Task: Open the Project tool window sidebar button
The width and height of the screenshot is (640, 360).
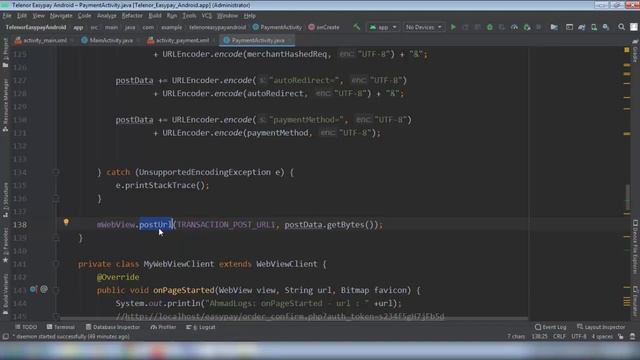Action: click(5, 52)
